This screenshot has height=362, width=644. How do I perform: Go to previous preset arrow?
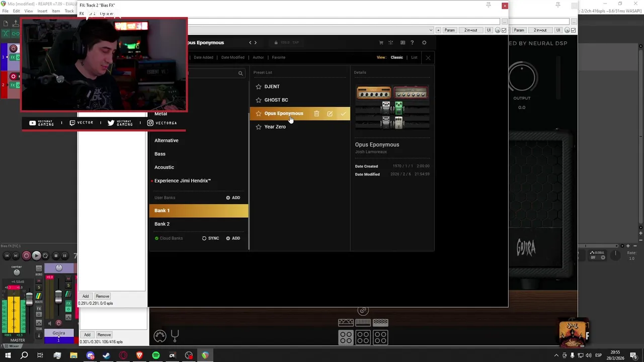[x=250, y=43]
